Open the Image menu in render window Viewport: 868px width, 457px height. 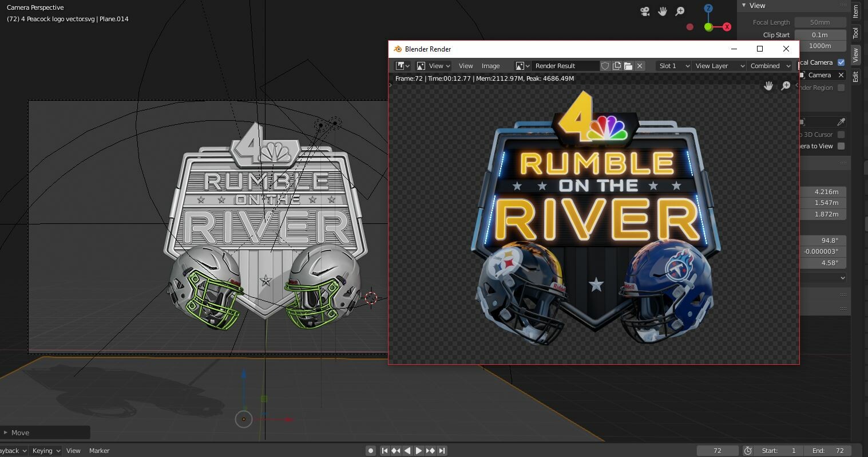(x=490, y=66)
